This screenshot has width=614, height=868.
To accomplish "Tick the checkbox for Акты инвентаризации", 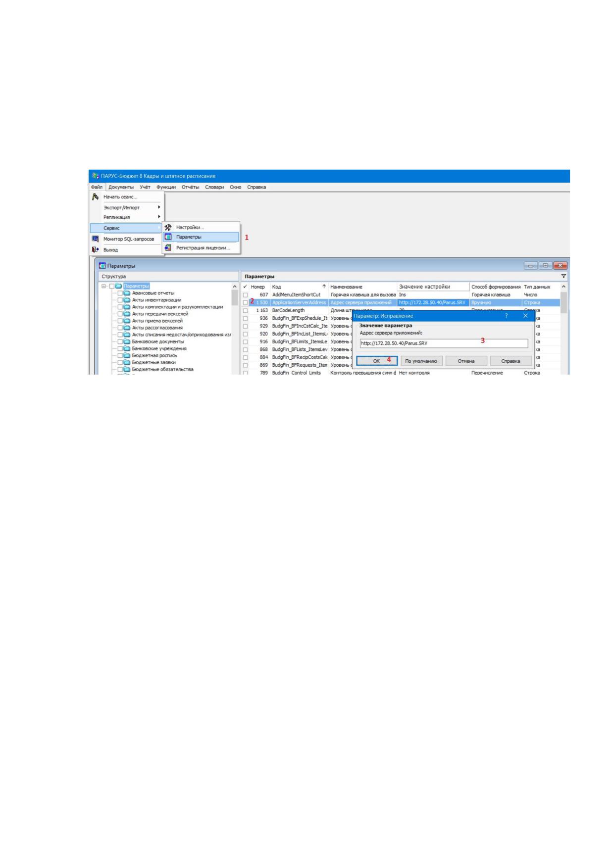I will [120, 300].
